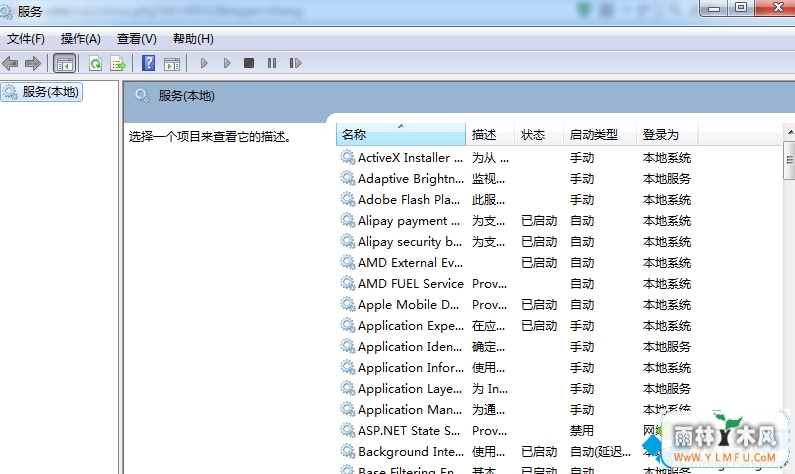Screen dimensions: 795x474
Task: Select the ASP.NET State Service row
Action: 517,430
